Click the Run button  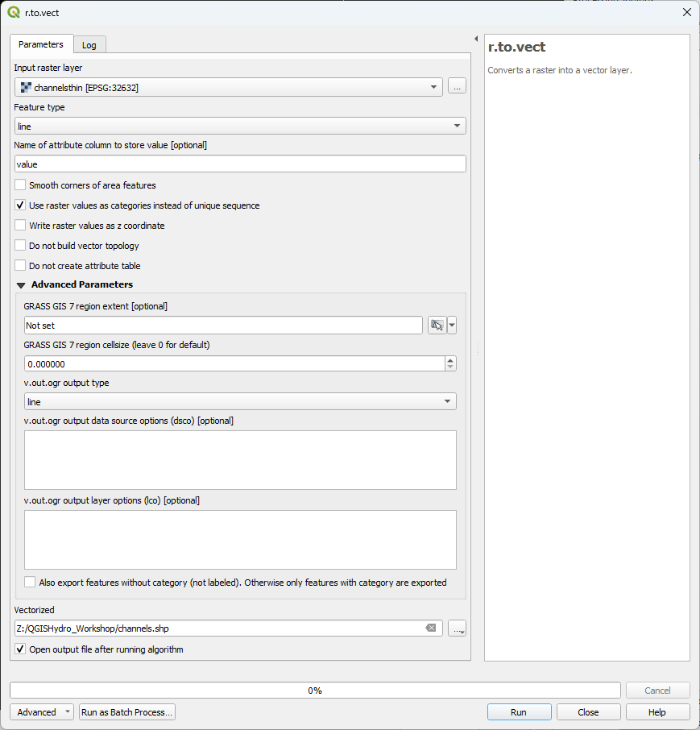click(x=519, y=711)
